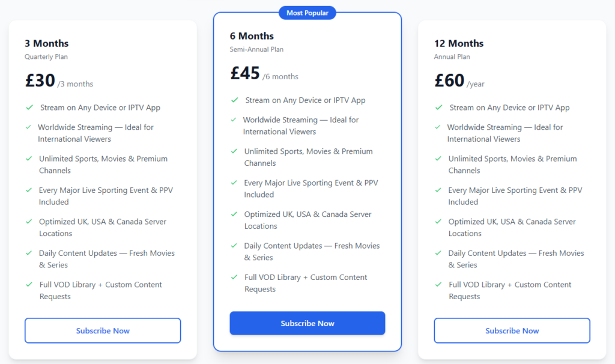Click checkmark next to 3 Months 'Every Major Live Sporting'

pyautogui.click(x=29, y=190)
